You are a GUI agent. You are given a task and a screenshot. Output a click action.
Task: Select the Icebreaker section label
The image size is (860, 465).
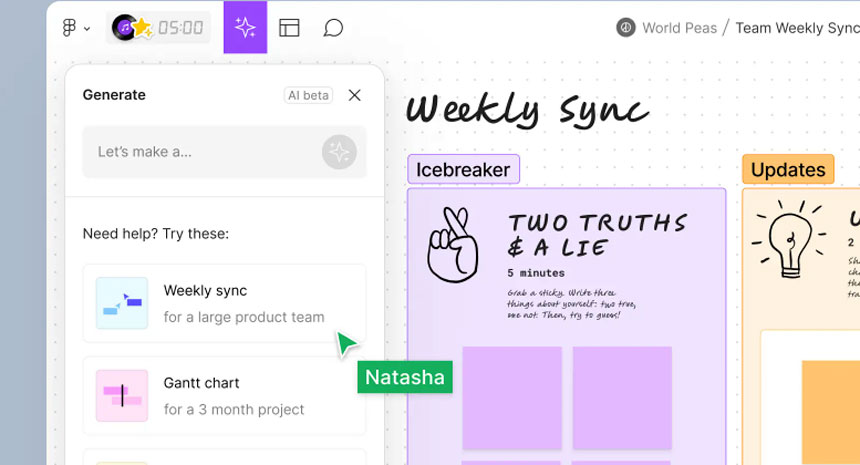click(463, 170)
